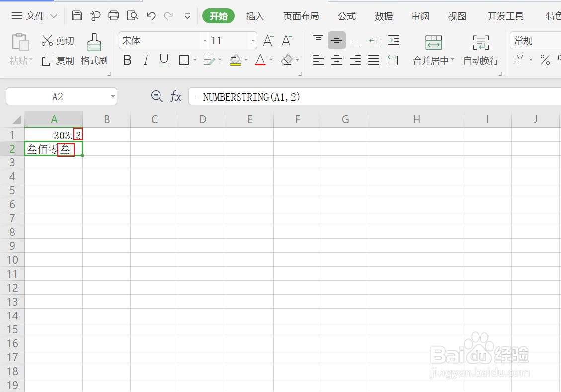This screenshot has width=561, height=392.
Task: Expand fill color dropdown arrow
Action: point(246,60)
